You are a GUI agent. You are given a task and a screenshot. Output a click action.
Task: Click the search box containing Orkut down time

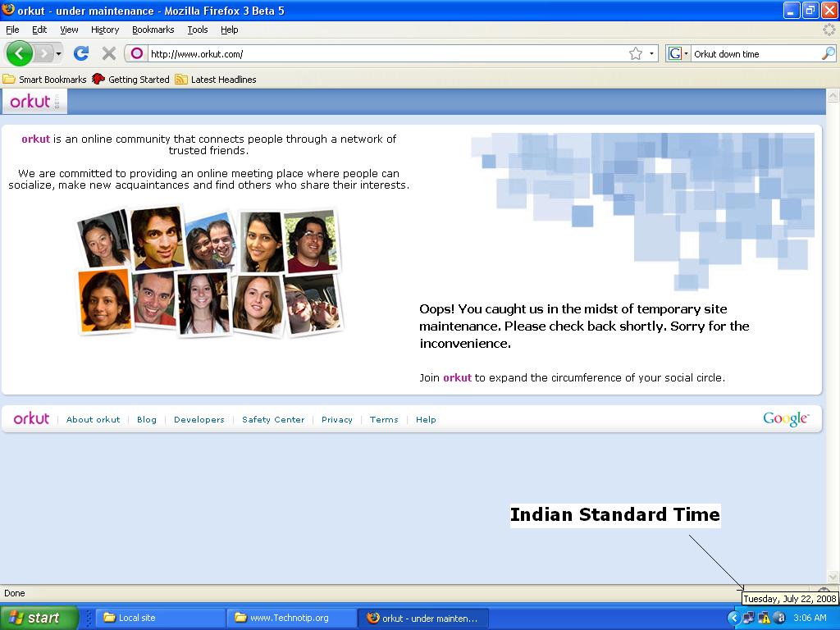coord(756,53)
